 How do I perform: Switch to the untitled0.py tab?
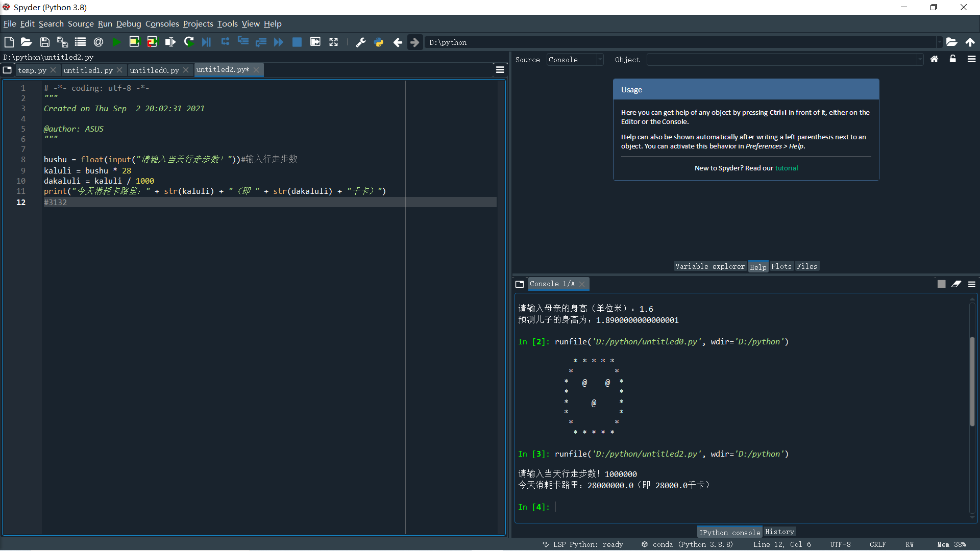154,70
